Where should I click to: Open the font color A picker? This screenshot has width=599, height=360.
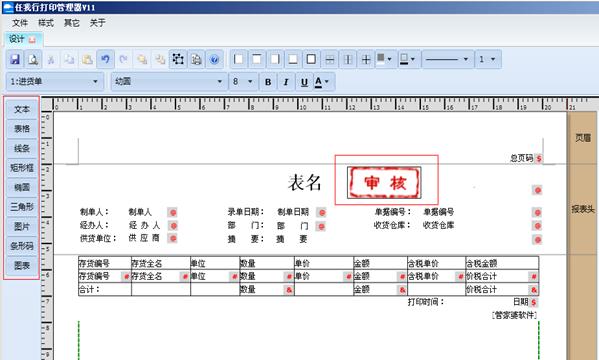[323, 82]
